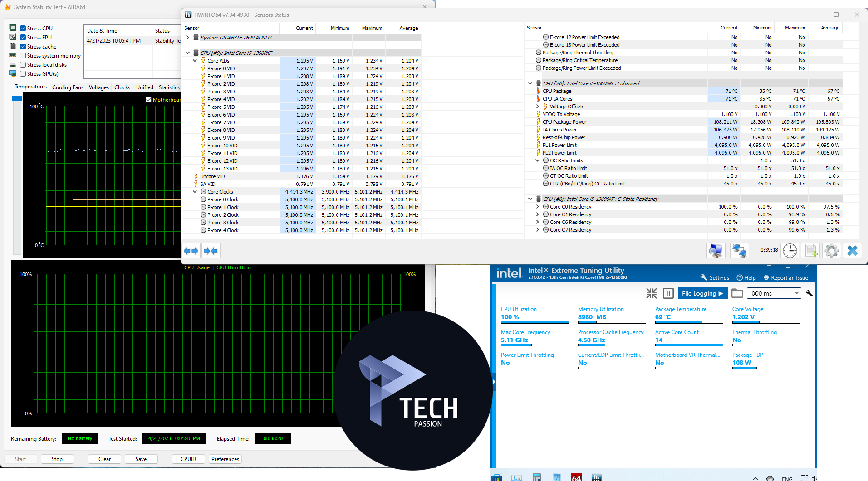868x481 pixels.
Task: Click the XTU compact view icon
Action: tap(651, 293)
